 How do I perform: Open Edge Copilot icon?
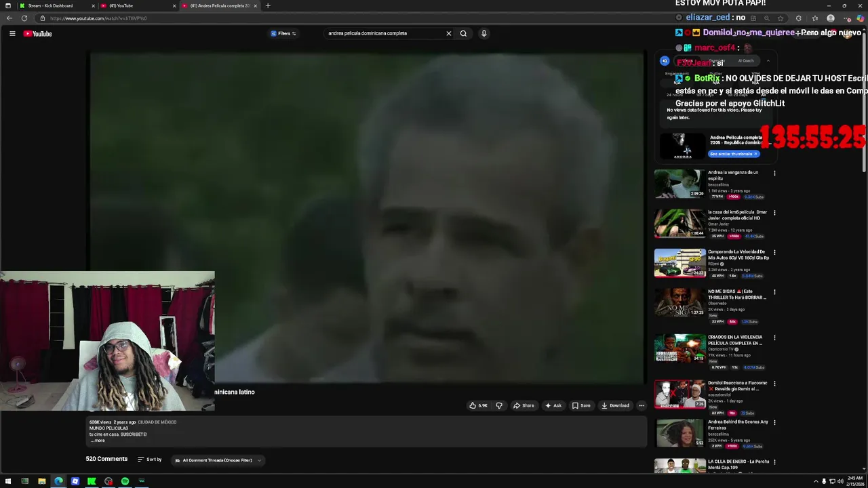(x=860, y=18)
